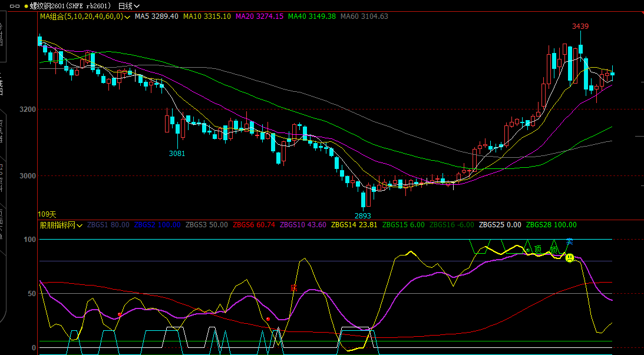Select the MA20 3274.15 label
The image size is (644, 355).
[x=260, y=16]
